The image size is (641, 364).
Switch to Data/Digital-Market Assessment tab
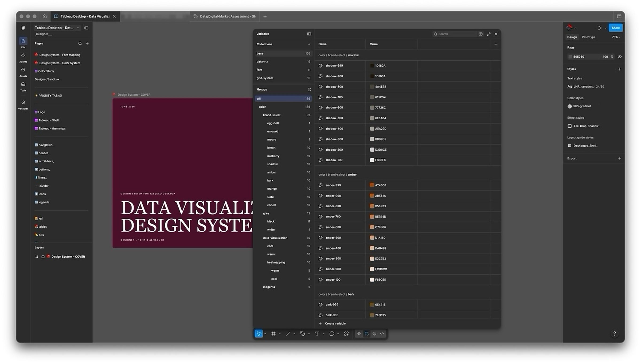click(x=225, y=16)
